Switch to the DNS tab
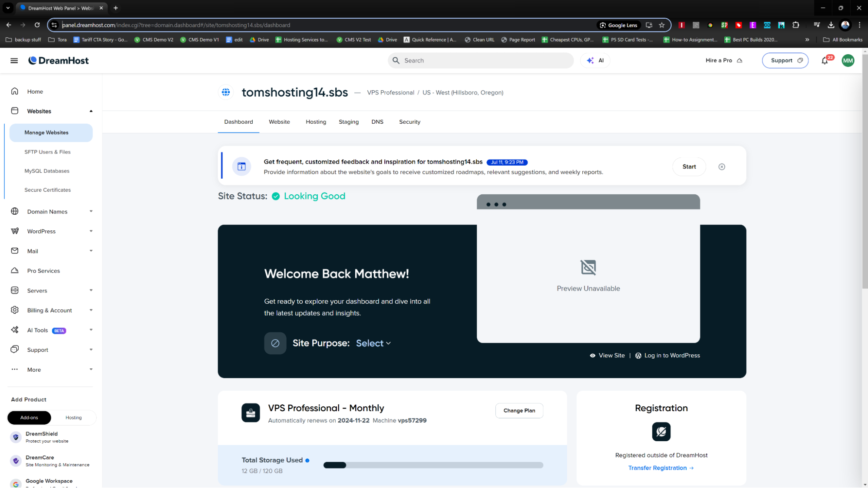868x488 pixels. coord(377,122)
